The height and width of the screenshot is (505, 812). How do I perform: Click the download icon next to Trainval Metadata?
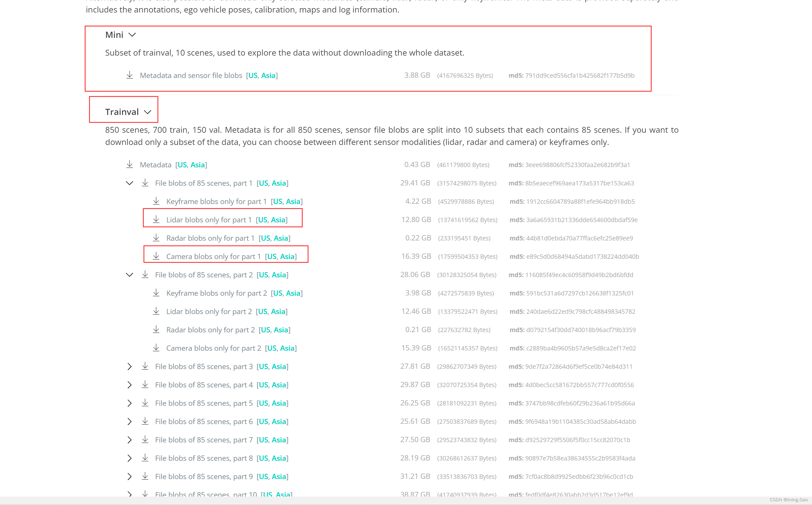click(130, 164)
